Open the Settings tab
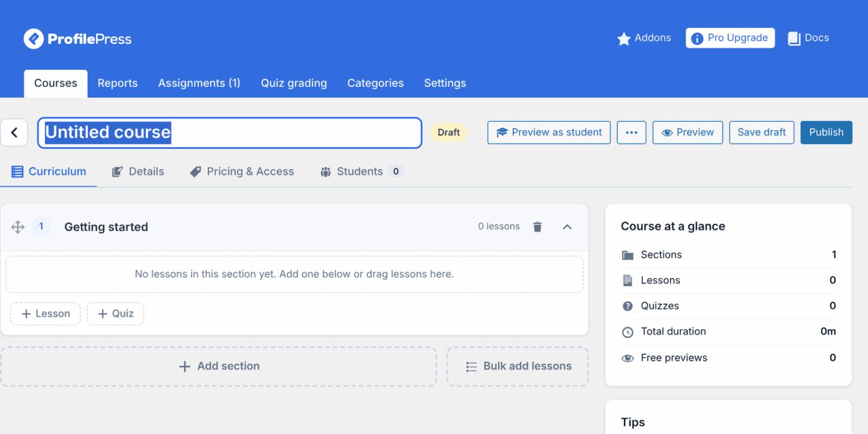Viewport: 868px width, 434px height. pos(445,83)
